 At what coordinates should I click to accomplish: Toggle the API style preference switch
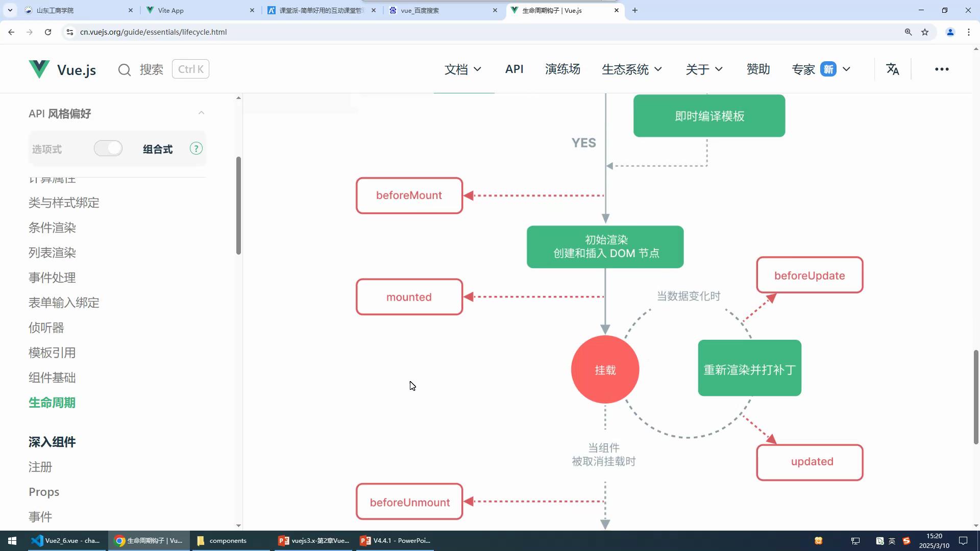point(108,148)
